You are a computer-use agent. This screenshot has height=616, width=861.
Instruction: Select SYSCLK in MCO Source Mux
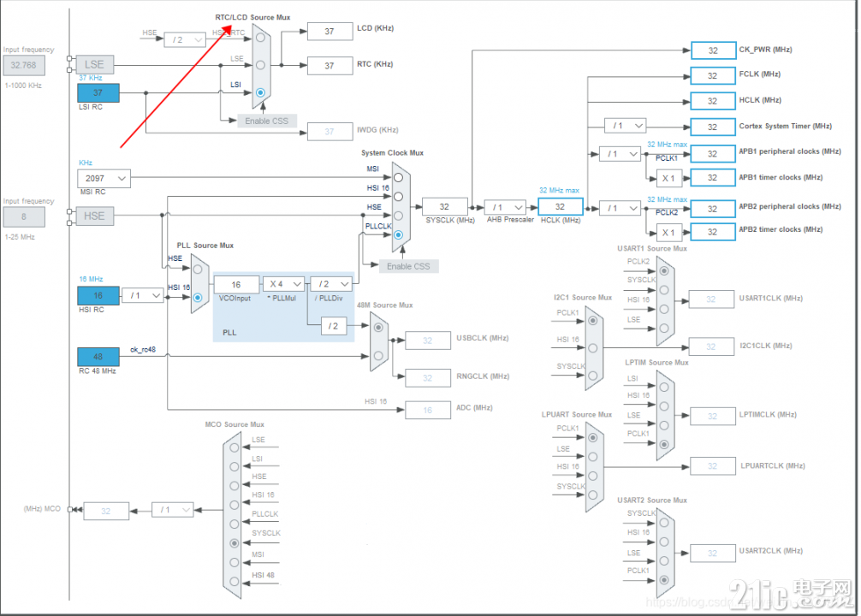235,543
